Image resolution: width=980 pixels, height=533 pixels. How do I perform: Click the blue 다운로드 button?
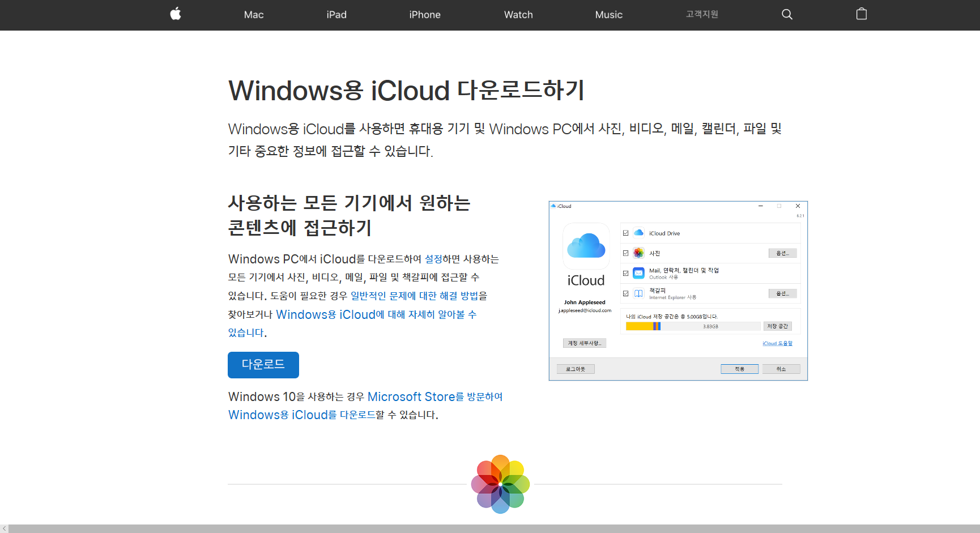263,365
